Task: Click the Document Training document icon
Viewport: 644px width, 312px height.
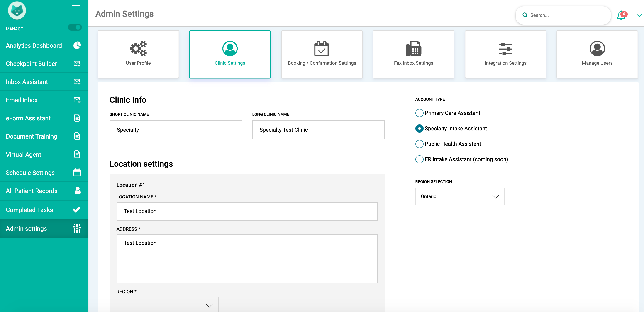Action: (77, 136)
